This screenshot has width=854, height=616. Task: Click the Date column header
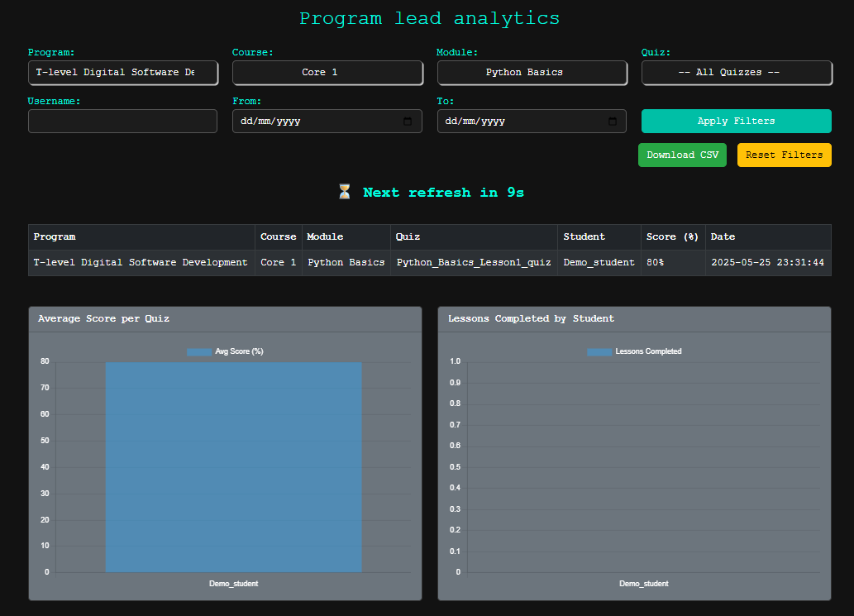722,236
